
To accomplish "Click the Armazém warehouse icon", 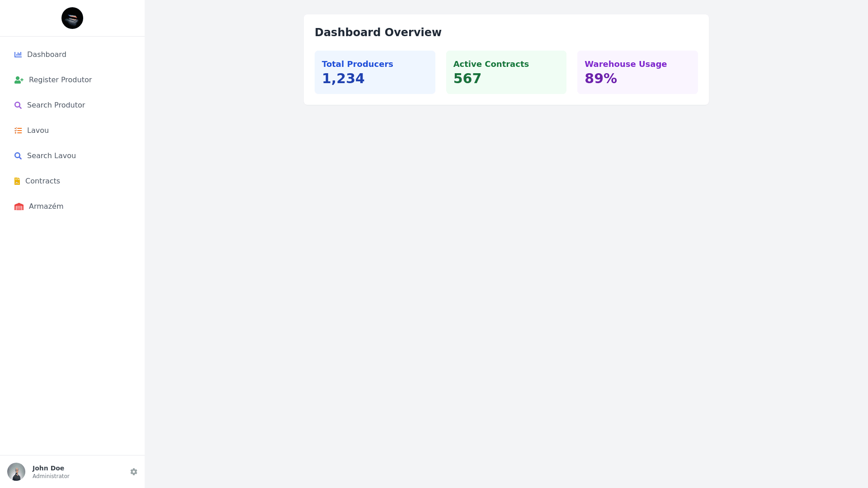I will (19, 206).
